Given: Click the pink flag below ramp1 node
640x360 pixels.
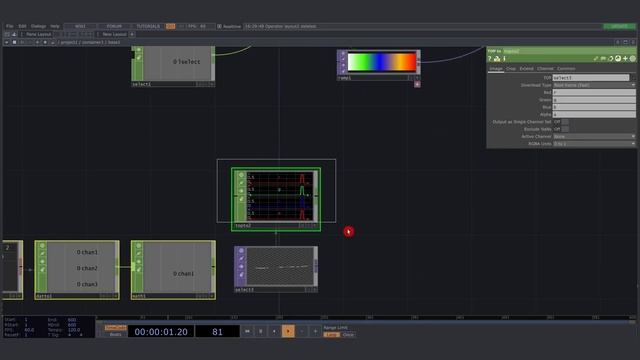Looking at the screenshot, I should click(x=417, y=84).
